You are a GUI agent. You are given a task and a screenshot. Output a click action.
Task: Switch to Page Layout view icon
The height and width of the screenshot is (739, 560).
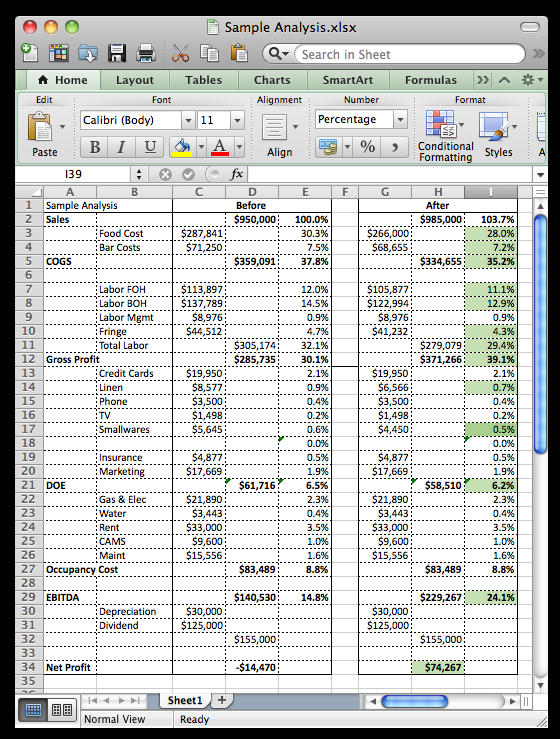(62, 710)
